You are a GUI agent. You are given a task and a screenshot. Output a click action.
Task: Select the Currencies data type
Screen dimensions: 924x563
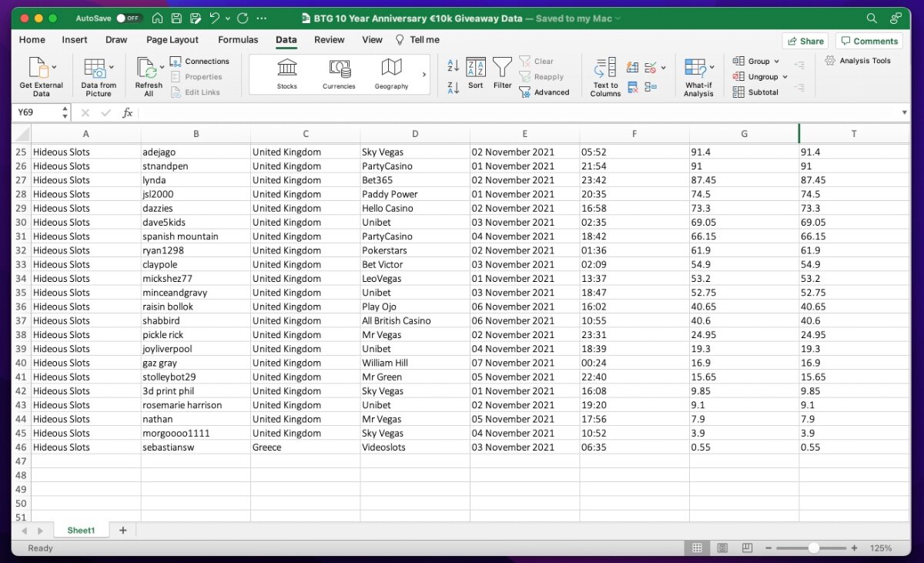(x=339, y=75)
